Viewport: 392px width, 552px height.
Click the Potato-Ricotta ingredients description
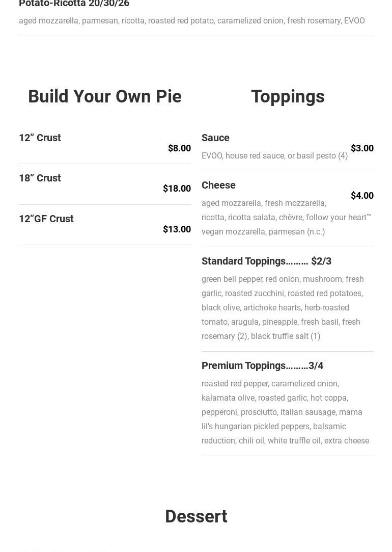pyautogui.click(x=191, y=21)
